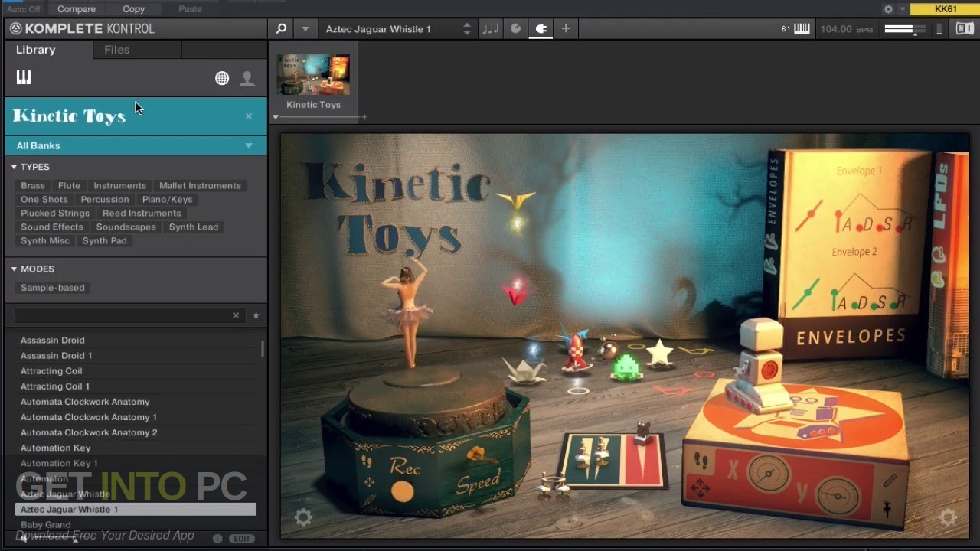This screenshot has height=551, width=980.
Task: Filter by the Brass type tag
Action: tap(33, 185)
